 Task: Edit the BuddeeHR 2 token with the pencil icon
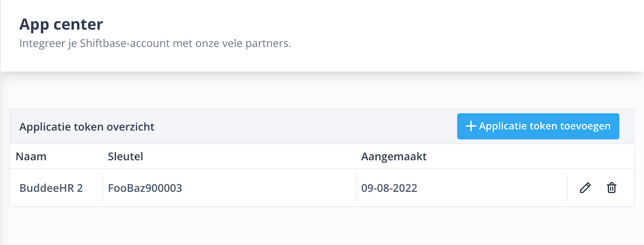pos(585,187)
